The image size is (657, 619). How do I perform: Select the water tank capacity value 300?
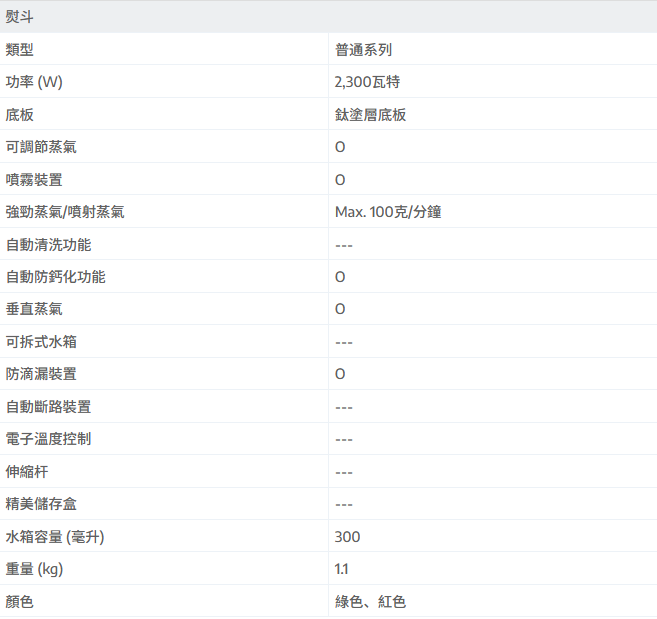pyautogui.click(x=347, y=537)
